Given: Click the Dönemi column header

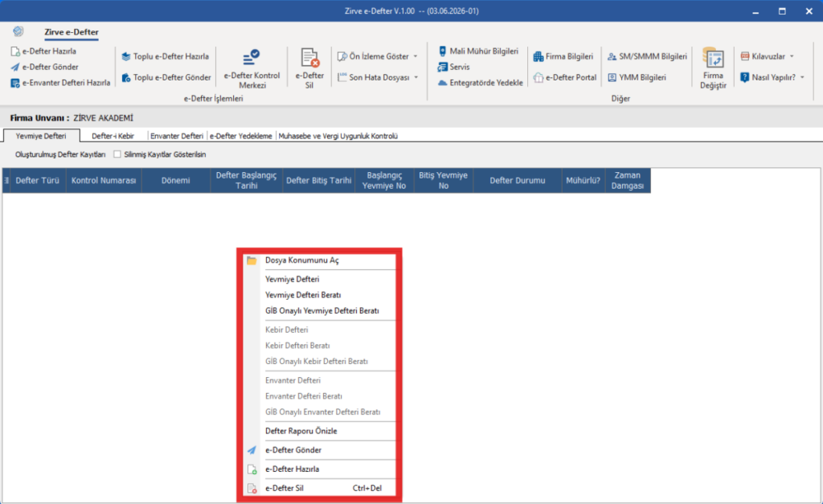Looking at the screenshot, I should (176, 181).
